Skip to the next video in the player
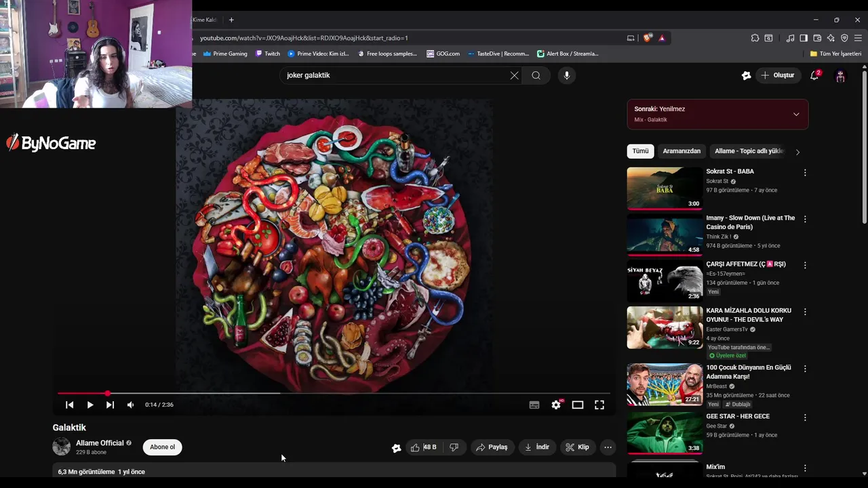This screenshot has width=868, height=488. [110, 405]
